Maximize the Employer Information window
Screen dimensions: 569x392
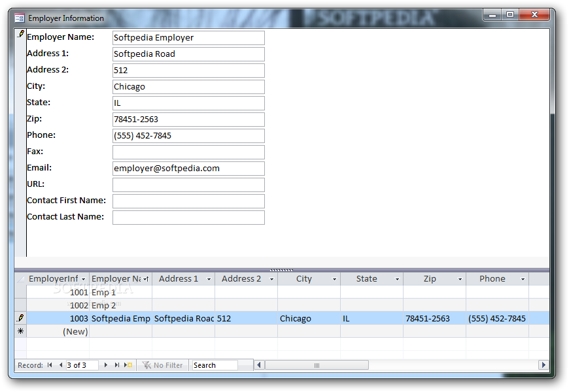click(510, 15)
